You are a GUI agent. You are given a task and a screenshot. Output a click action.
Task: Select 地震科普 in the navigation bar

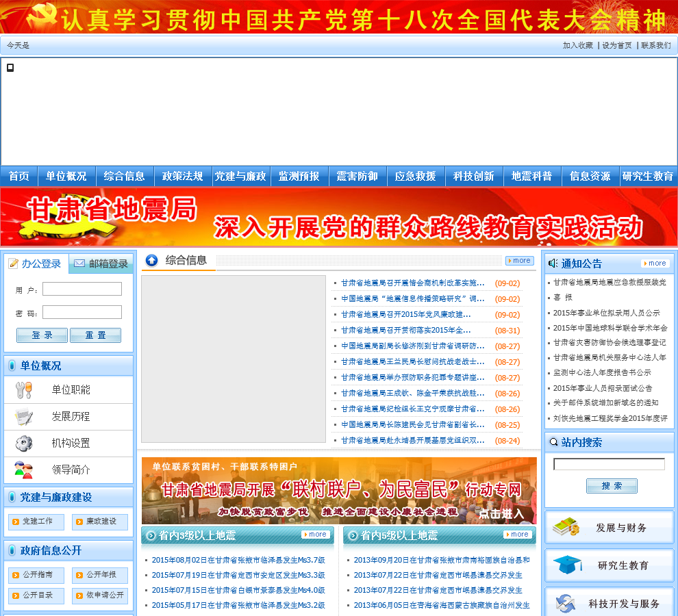531,176
